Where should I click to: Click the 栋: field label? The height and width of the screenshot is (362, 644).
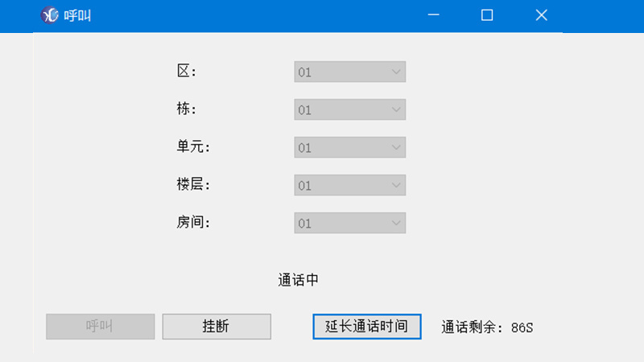pos(187,109)
